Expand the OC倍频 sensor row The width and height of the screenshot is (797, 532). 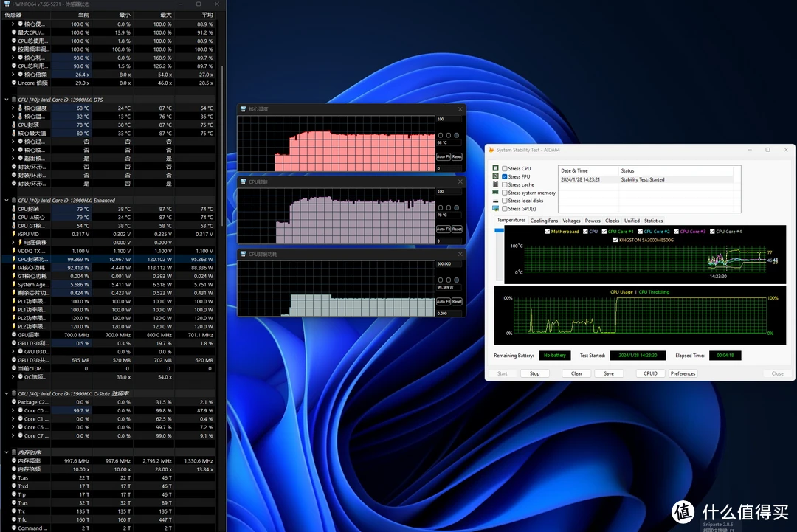pos(13,377)
